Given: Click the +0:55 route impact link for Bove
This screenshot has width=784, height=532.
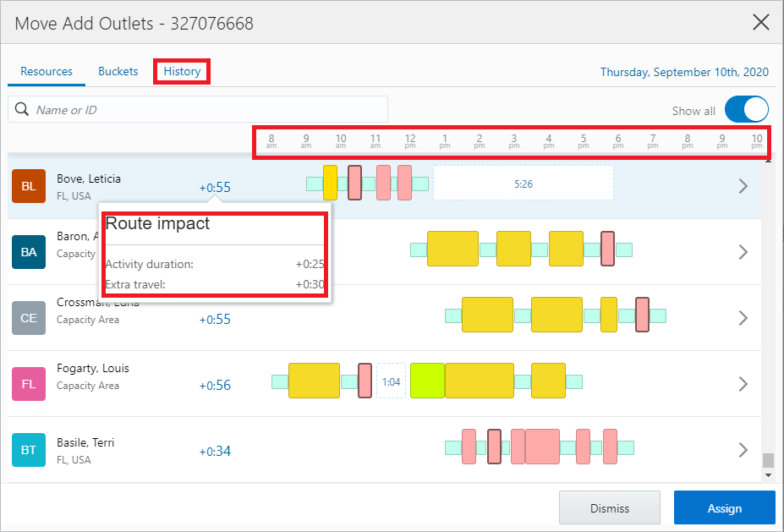Looking at the screenshot, I should click(x=214, y=187).
